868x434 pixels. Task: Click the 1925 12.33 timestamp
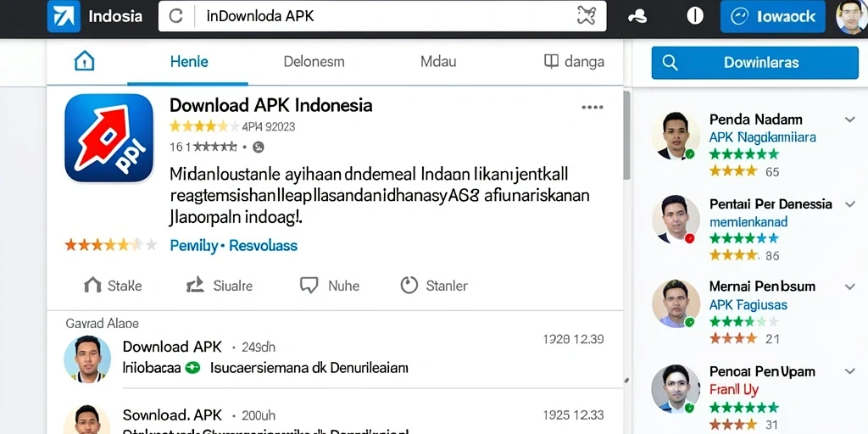click(574, 415)
